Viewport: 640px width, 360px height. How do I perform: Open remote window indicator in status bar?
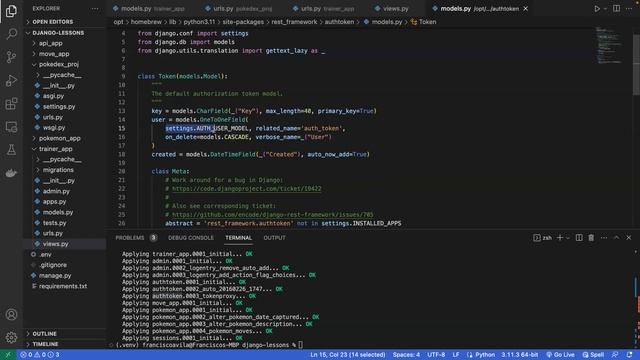(x=8, y=355)
